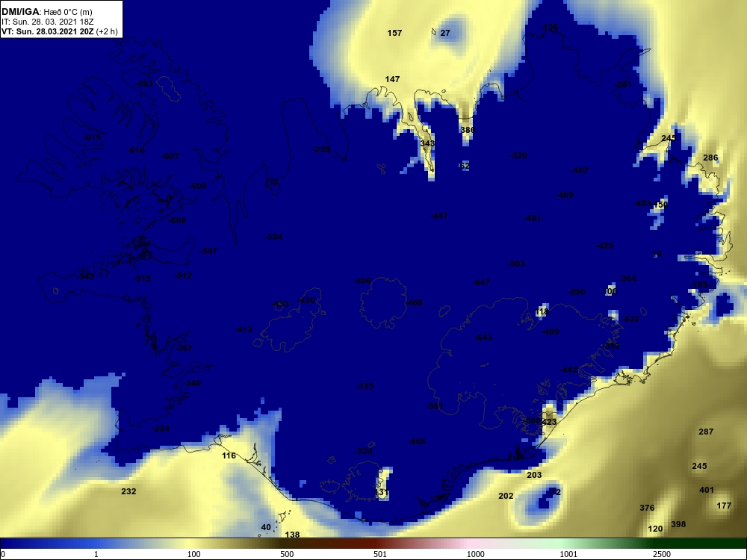Click the 1001 label on the color scale

click(x=568, y=554)
